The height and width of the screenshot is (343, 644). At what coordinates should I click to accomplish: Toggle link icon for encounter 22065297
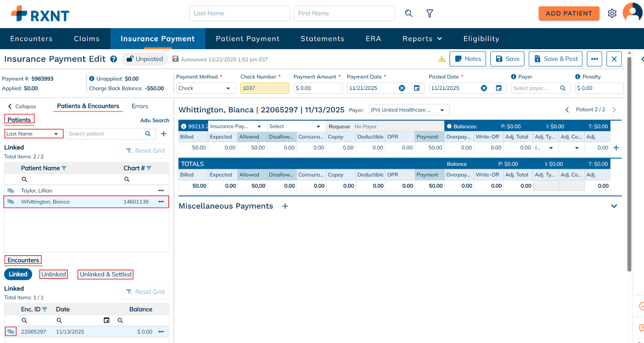pyautogui.click(x=11, y=332)
